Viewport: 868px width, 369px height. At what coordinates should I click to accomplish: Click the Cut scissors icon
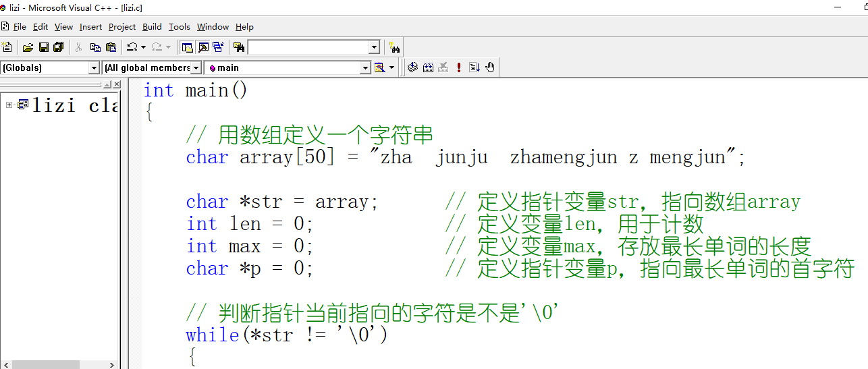point(79,47)
